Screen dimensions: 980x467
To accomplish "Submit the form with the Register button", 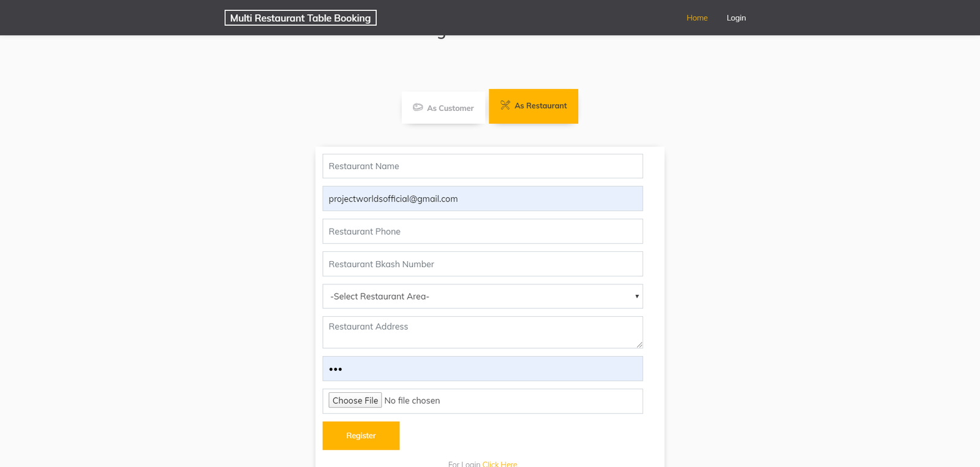I will tap(361, 436).
